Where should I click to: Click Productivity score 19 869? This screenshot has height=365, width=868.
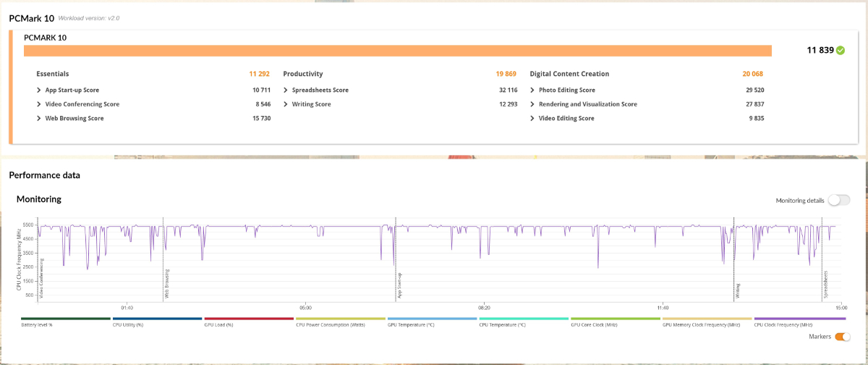point(506,74)
